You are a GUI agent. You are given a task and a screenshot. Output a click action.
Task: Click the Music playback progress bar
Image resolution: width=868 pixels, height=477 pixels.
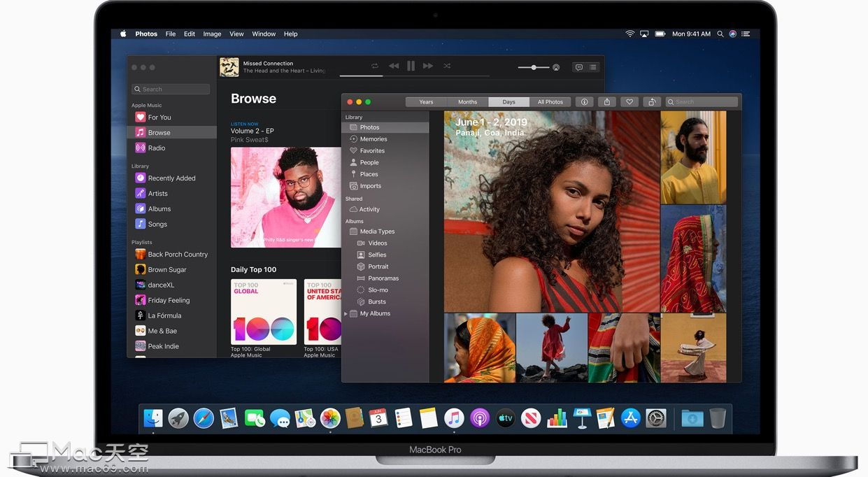pyautogui.click(x=414, y=76)
